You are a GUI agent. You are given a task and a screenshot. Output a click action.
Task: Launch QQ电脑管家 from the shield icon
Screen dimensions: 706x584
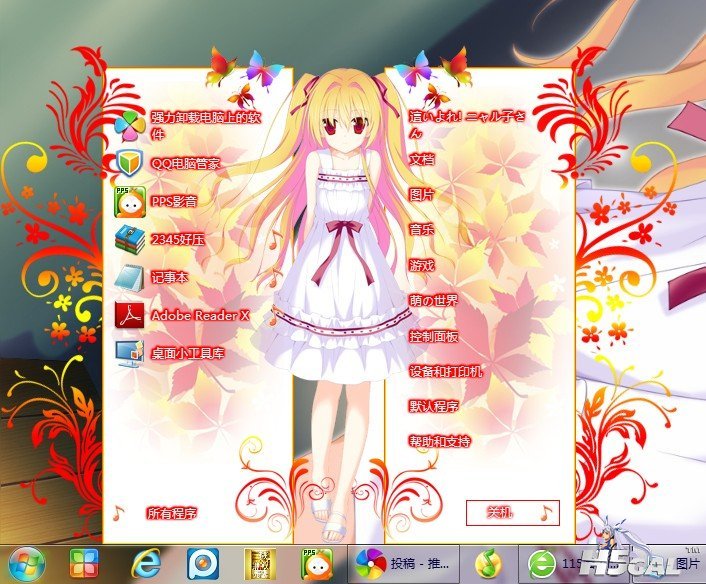click(x=131, y=162)
